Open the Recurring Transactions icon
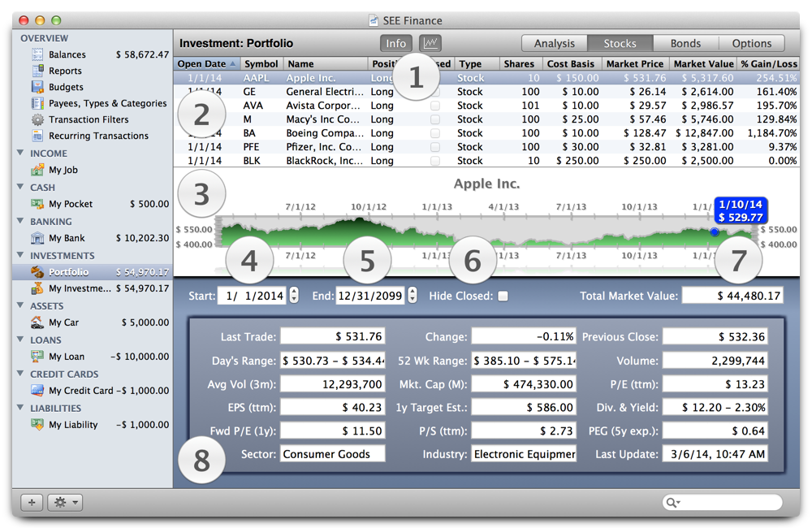This screenshot has width=812, height=528. [x=37, y=135]
